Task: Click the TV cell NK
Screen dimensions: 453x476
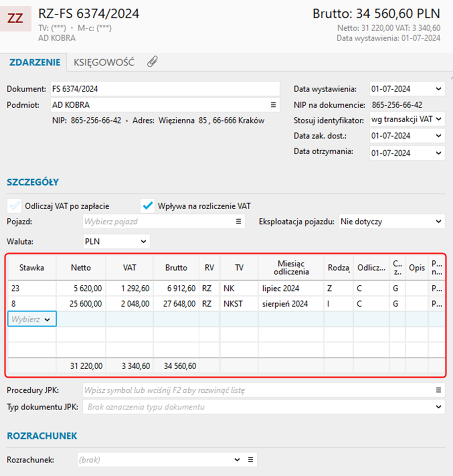Action: (x=239, y=288)
